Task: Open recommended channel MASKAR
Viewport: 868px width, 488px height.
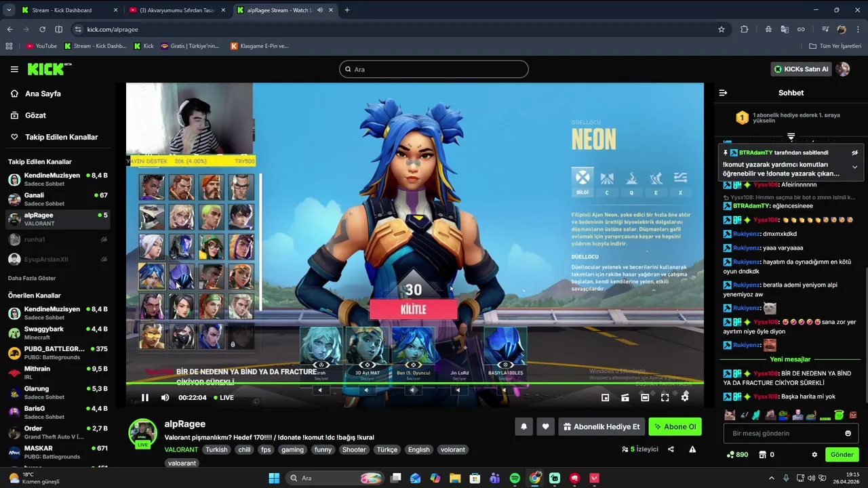Action: [x=58, y=452]
